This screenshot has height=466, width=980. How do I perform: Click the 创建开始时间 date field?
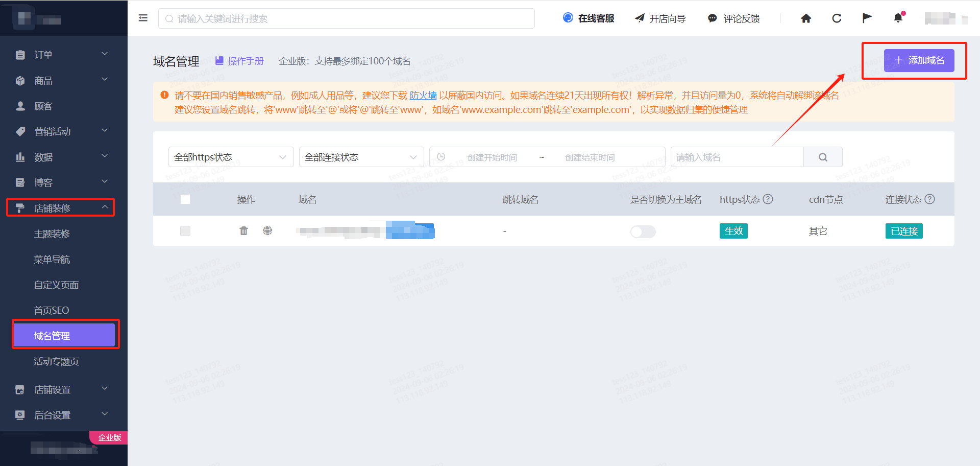492,157
